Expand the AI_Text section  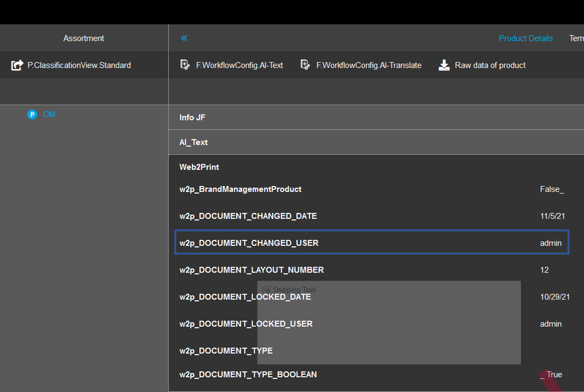point(193,142)
